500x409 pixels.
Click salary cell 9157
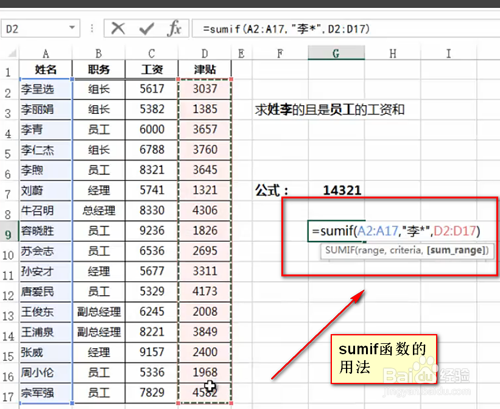tap(152, 352)
